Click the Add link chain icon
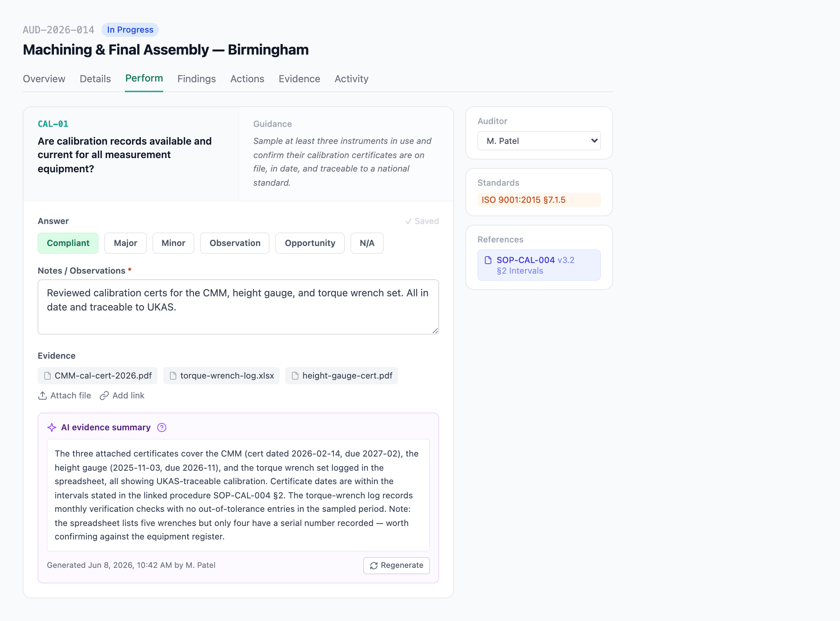The image size is (840, 621). click(x=104, y=396)
